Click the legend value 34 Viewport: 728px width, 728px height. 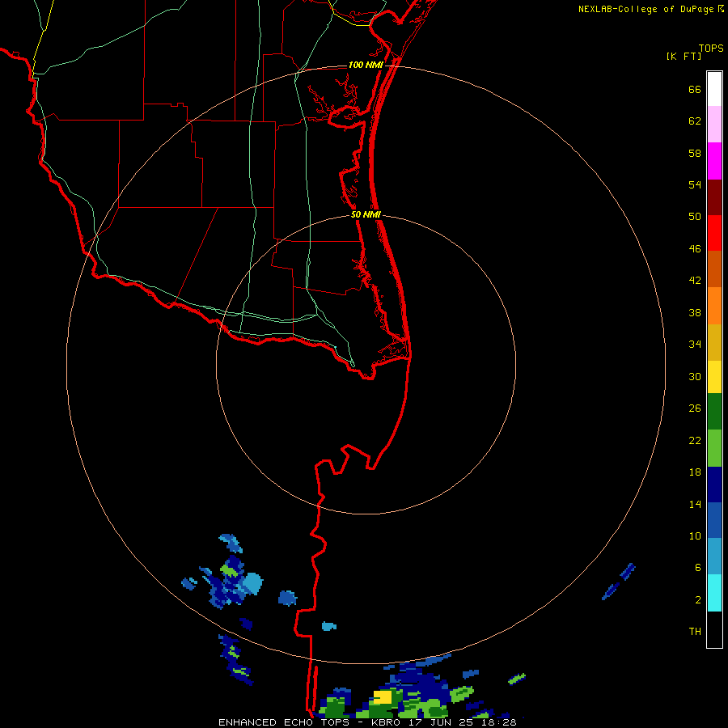coord(695,344)
